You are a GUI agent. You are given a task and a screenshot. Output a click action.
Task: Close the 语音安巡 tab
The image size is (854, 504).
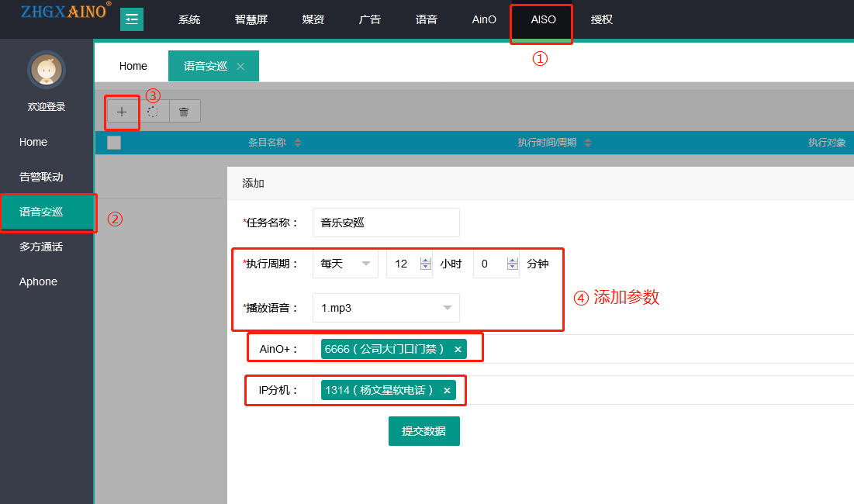click(240, 67)
